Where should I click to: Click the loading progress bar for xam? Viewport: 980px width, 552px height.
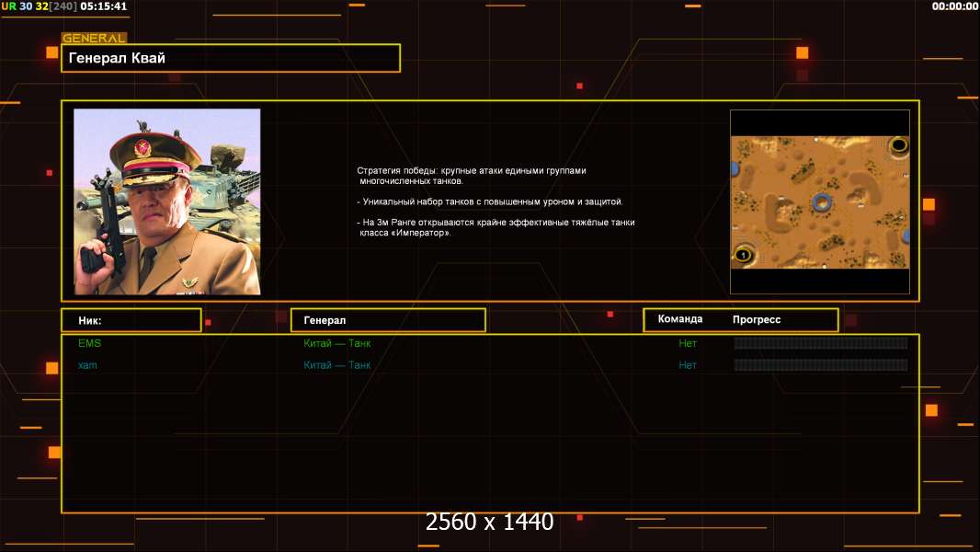click(820, 365)
